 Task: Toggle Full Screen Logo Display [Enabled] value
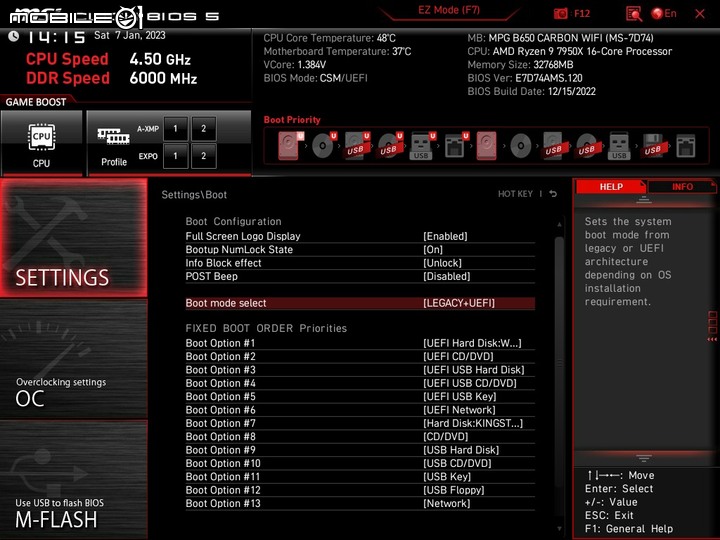pos(445,236)
